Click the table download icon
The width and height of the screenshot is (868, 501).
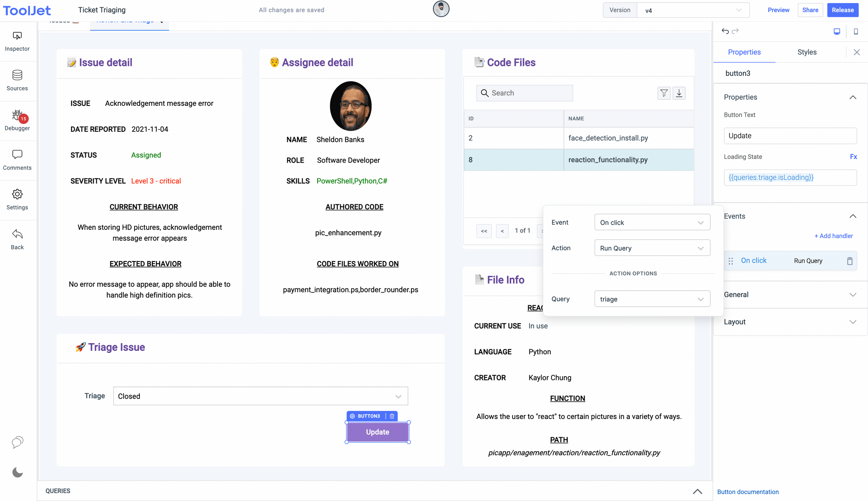tap(679, 93)
